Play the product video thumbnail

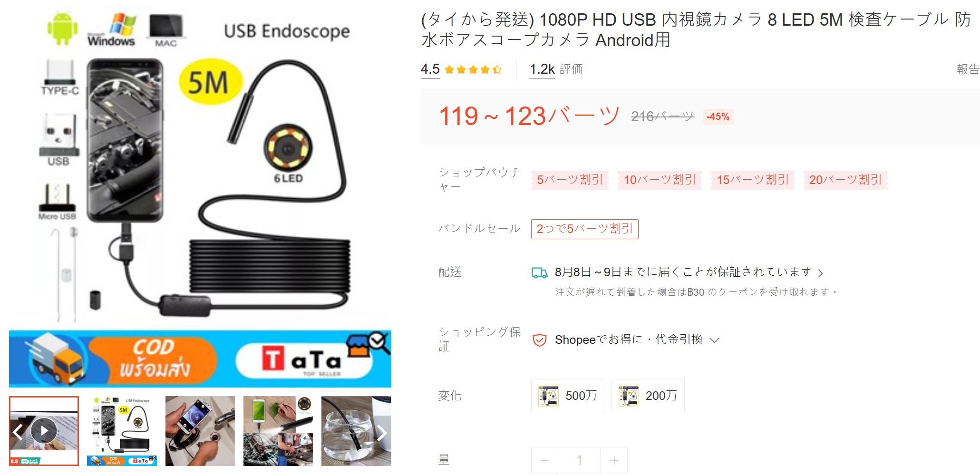tap(44, 430)
